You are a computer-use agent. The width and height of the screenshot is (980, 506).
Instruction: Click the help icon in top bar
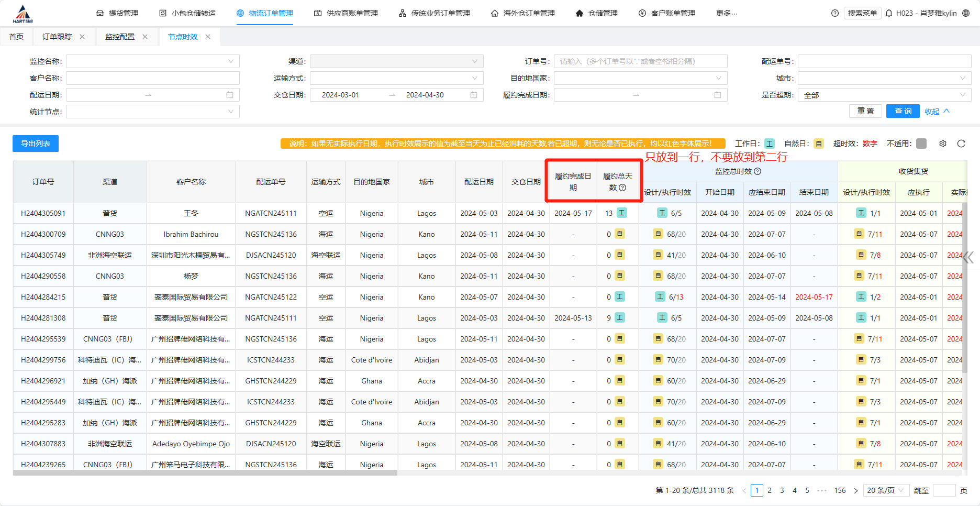[x=835, y=13]
